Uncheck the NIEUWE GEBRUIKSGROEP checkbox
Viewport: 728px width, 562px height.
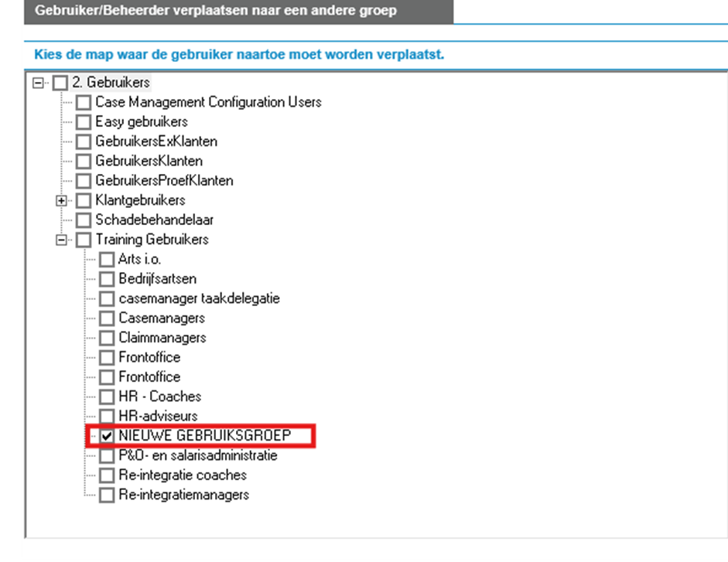tap(107, 436)
